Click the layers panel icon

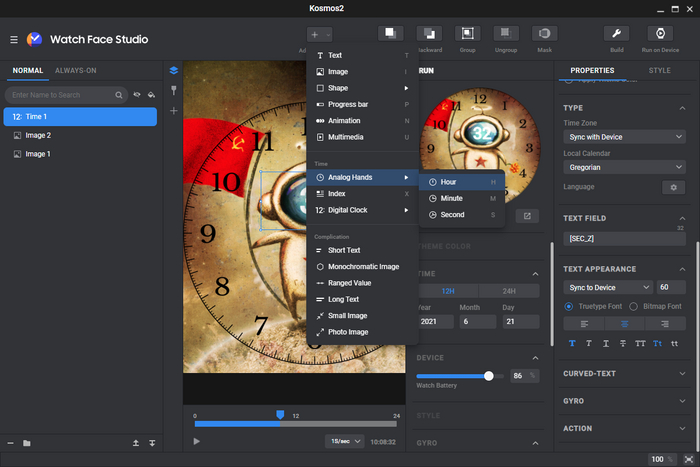pos(173,71)
